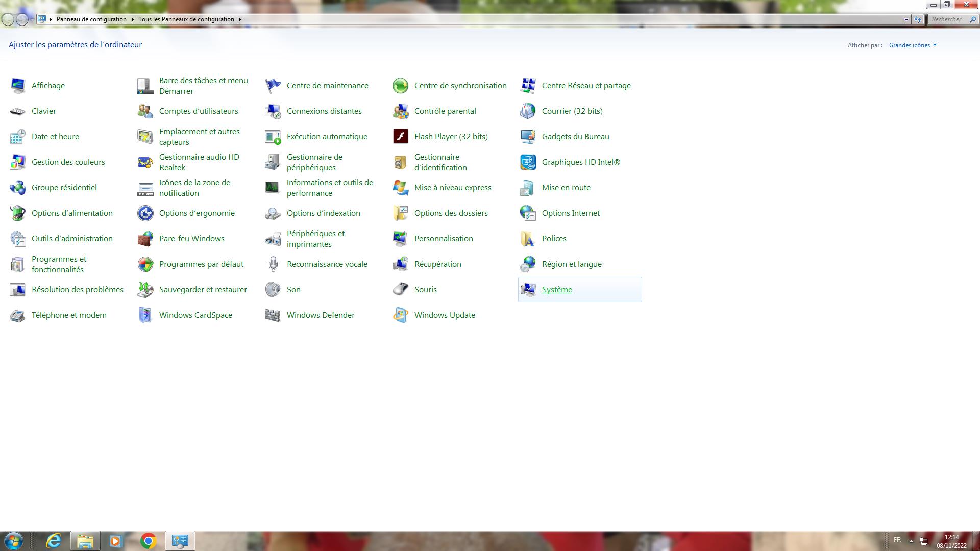Expand the arrow after Panneau de configuration breadcrumb

[x=132, y=19]
